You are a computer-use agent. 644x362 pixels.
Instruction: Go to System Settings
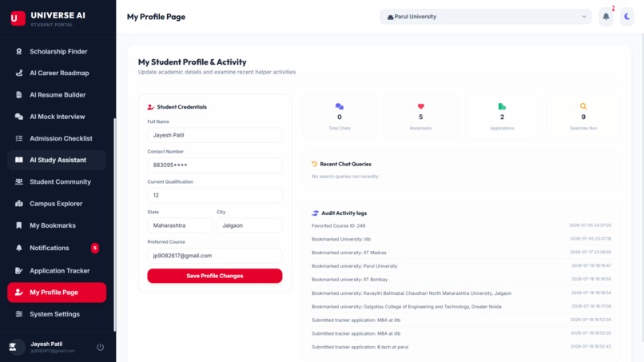coord(57,314)
